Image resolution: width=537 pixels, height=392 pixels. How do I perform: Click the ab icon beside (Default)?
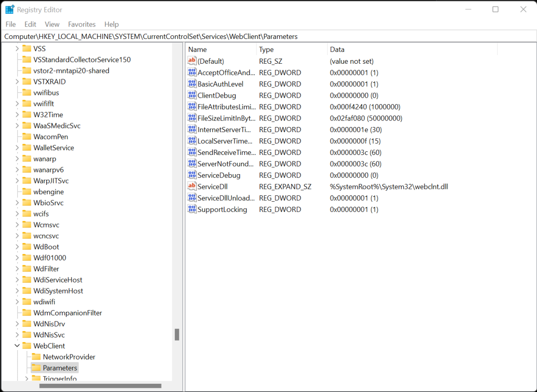192,61
